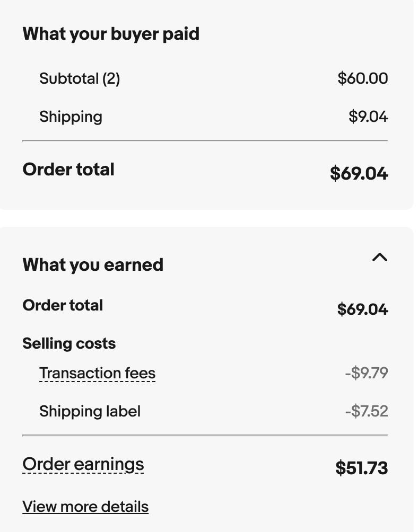
Task: Click the What your buyer paid heading
Action: (x=111, y=34)
